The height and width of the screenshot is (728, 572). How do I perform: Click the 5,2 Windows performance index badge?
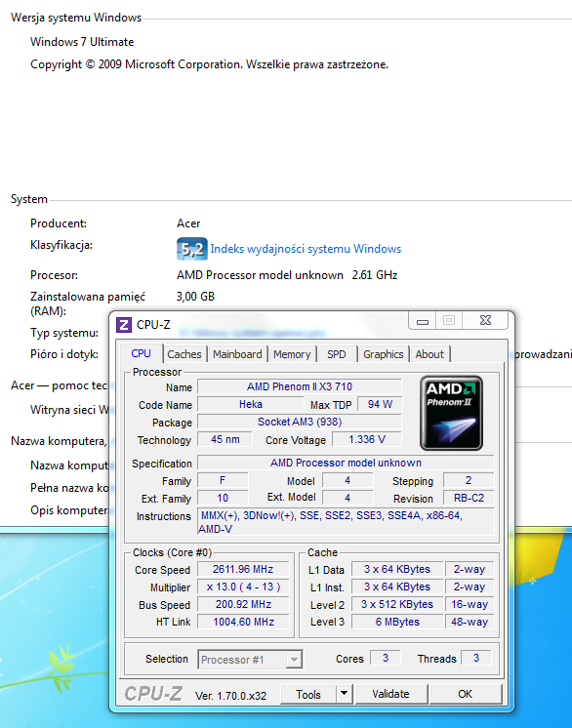click(191, 249)
